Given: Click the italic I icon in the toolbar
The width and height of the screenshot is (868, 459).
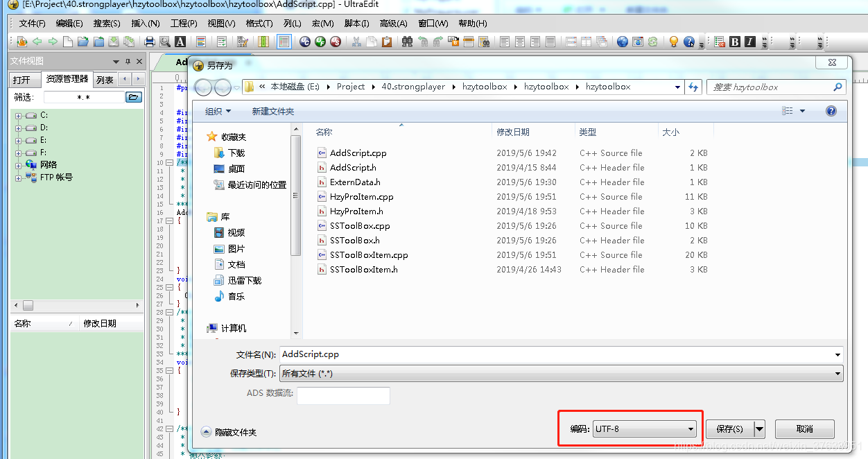Looking at the screenshot, I should [x=749, y=42].
